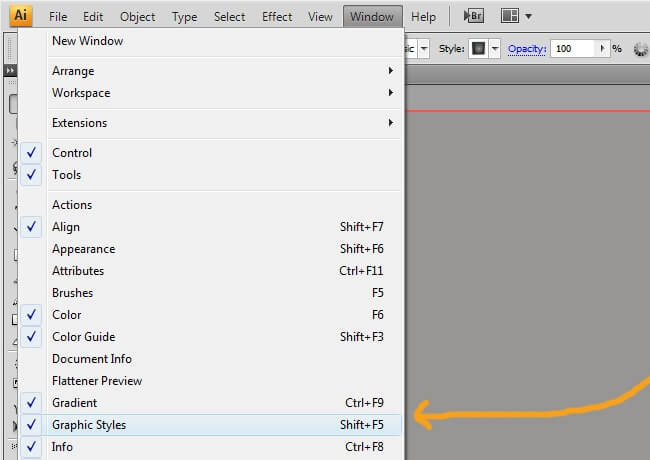This screenshot has height=460, width=650.
Task: Open the Effect menu
Action: tap(277, 17)
